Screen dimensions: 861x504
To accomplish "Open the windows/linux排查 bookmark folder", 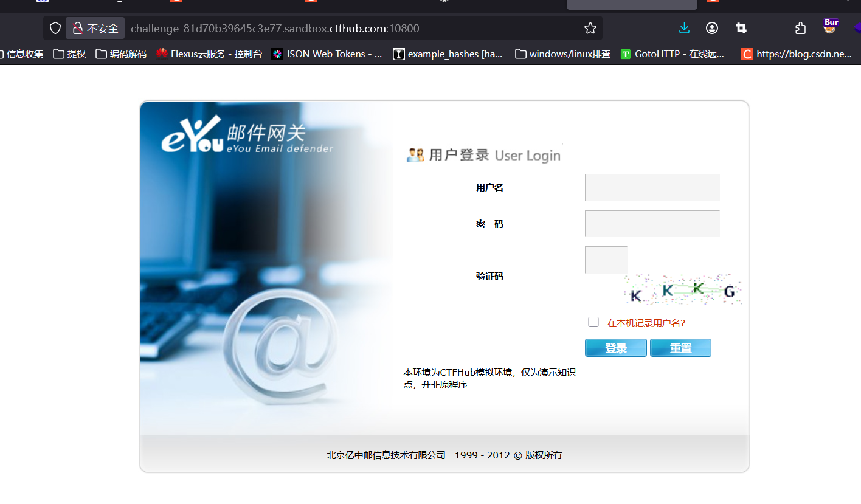I will point(562,54).
